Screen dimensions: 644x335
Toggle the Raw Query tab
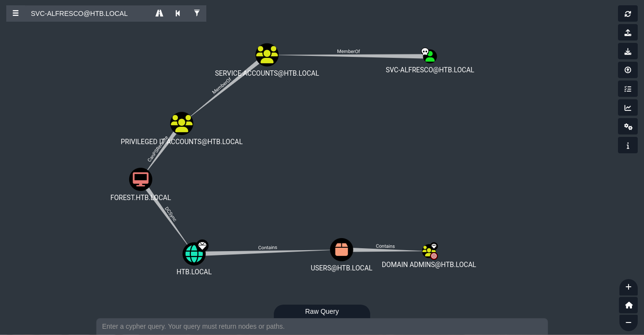pyautogui.click(x=322, y=311)
